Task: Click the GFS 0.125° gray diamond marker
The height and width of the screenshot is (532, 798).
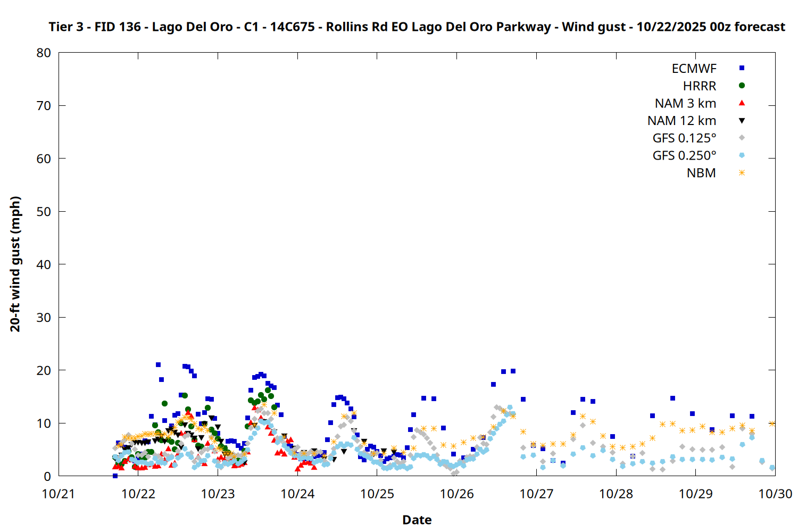Action: pyautogui.click(x=742, y=138)
